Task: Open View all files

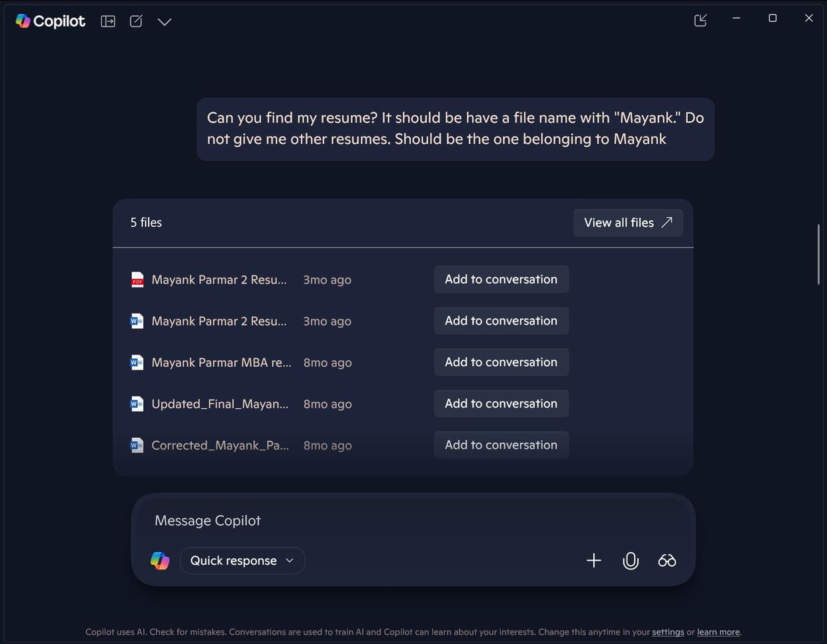Action: [627, 222]
